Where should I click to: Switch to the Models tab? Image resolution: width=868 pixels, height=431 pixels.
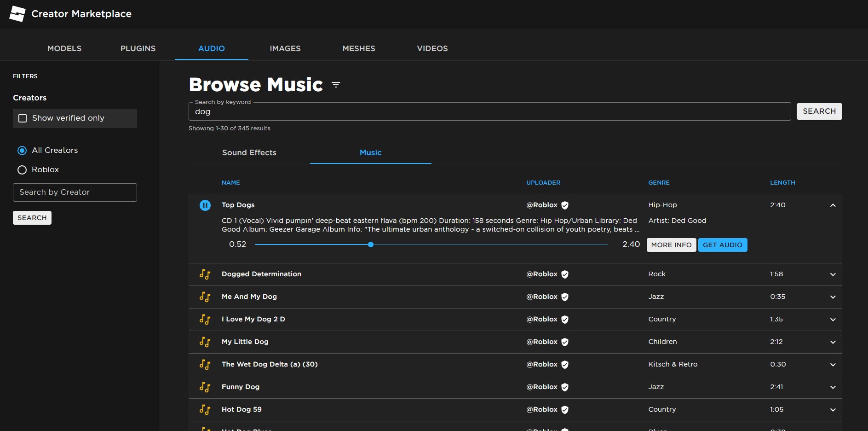64,48
